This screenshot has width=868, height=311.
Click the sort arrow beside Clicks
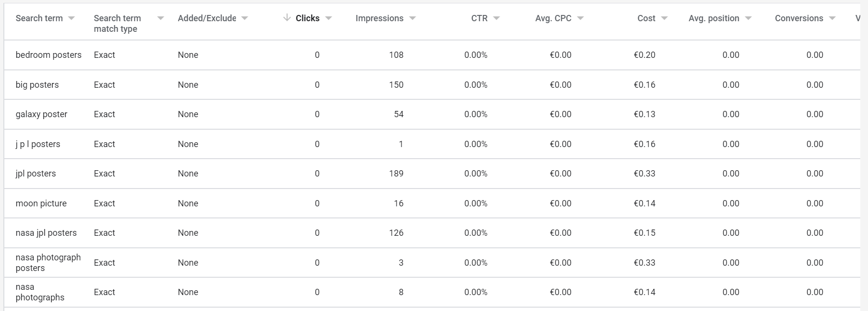[287, 18]
